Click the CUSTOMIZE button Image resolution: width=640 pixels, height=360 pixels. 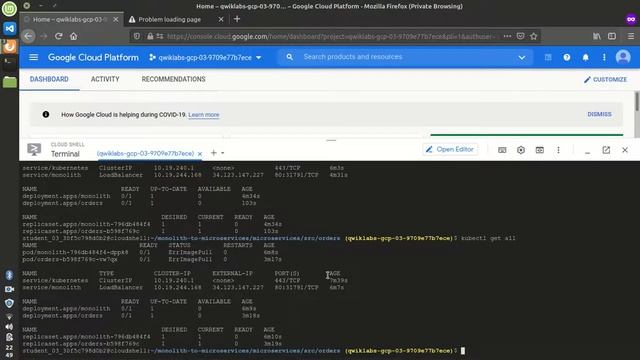point(605,80)
